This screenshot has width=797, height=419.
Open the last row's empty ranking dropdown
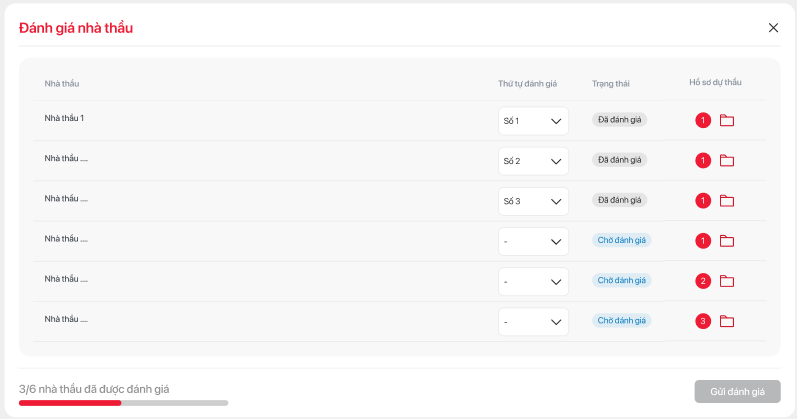click(x=533, y=322)
